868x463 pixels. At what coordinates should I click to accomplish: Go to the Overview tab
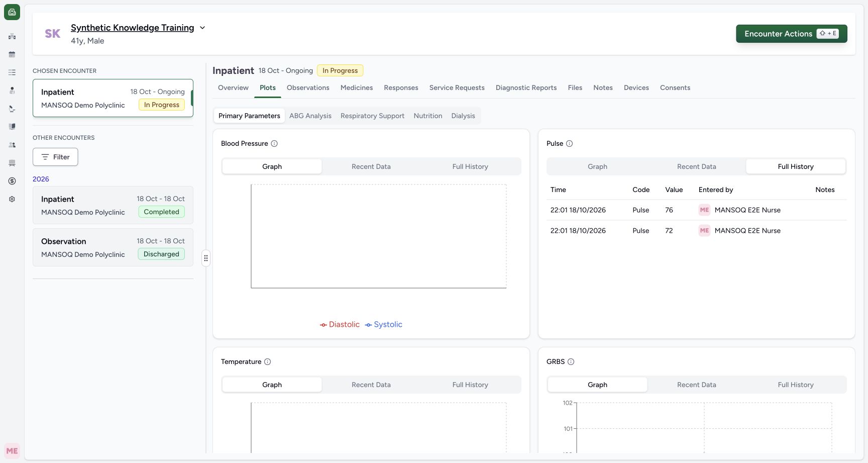point(233,87)
